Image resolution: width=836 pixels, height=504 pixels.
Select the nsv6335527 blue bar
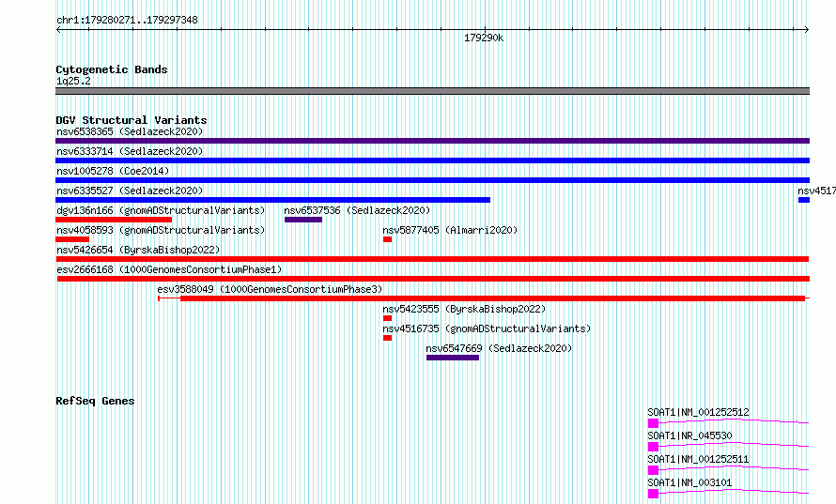click(273, 200)
